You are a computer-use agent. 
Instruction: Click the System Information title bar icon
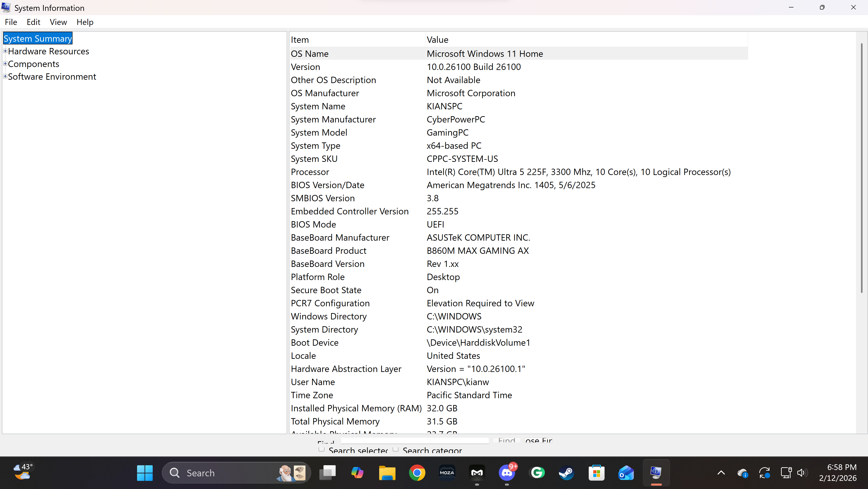coord(6,7)
